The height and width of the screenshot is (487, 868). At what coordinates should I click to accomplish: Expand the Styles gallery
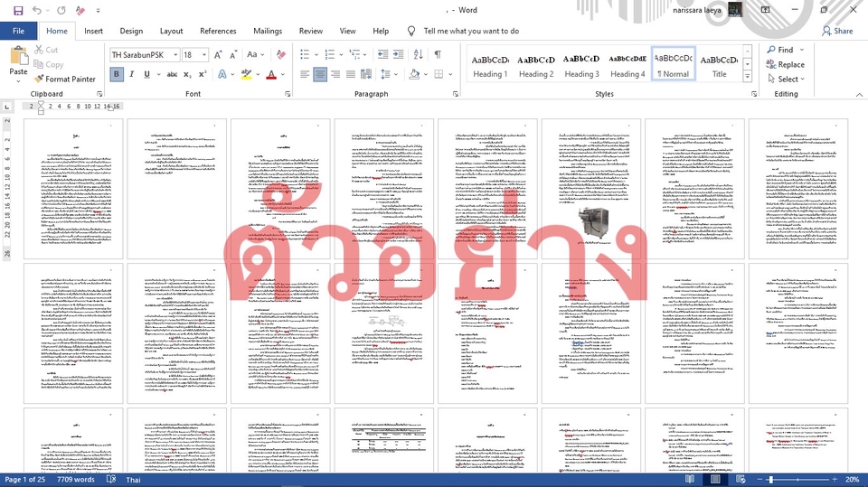coord(748,77)
